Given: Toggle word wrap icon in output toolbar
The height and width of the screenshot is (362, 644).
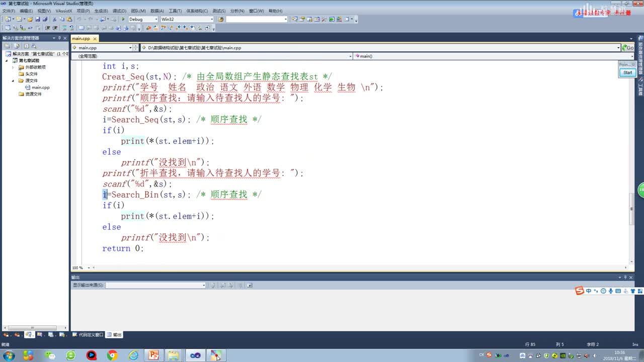Looking at the screenshot, I should pos(250,285).
